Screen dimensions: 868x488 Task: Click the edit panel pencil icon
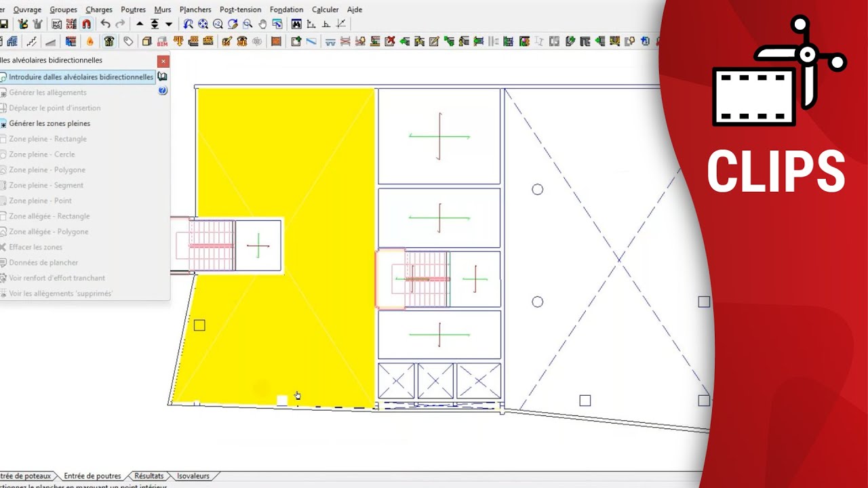click(x=434, y=41)
